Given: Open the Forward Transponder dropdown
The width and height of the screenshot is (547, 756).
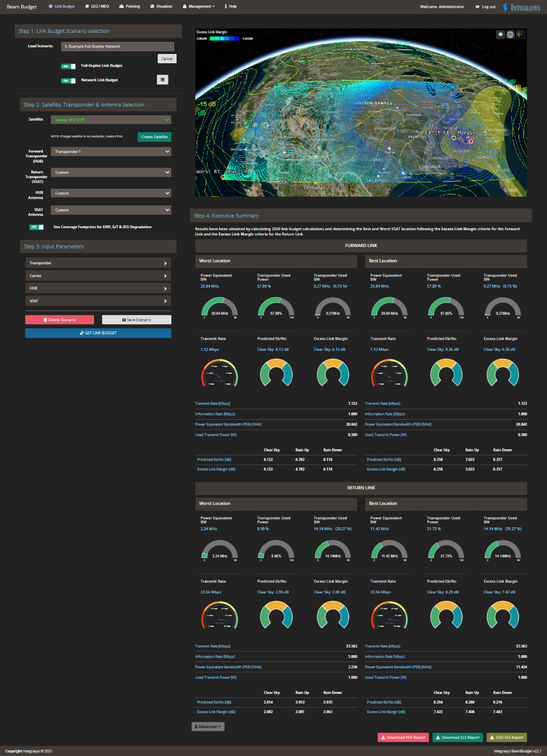Looking at the screenshot, I should (111, 151).
